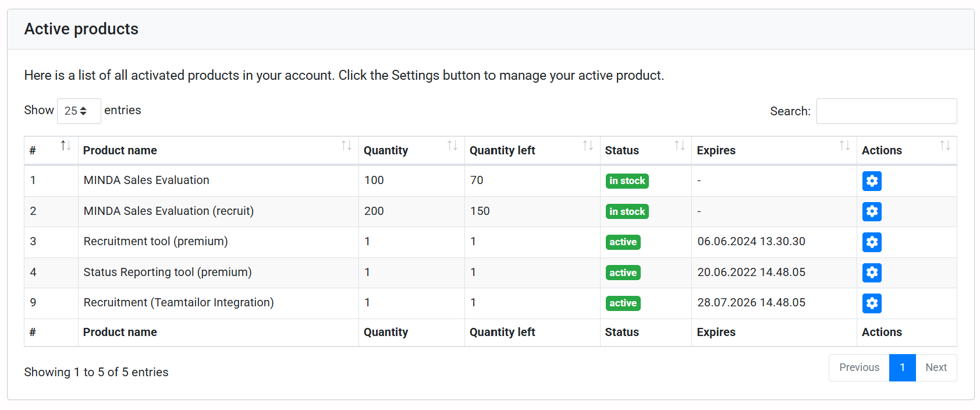Sort table by Actions column
Screen dimensions: 980x410
click(x=906, y=150)
